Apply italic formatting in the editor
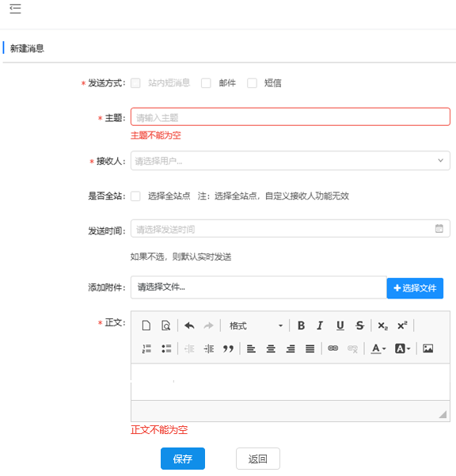This screenshot has height=476, width=456. [x=320, y=326]
